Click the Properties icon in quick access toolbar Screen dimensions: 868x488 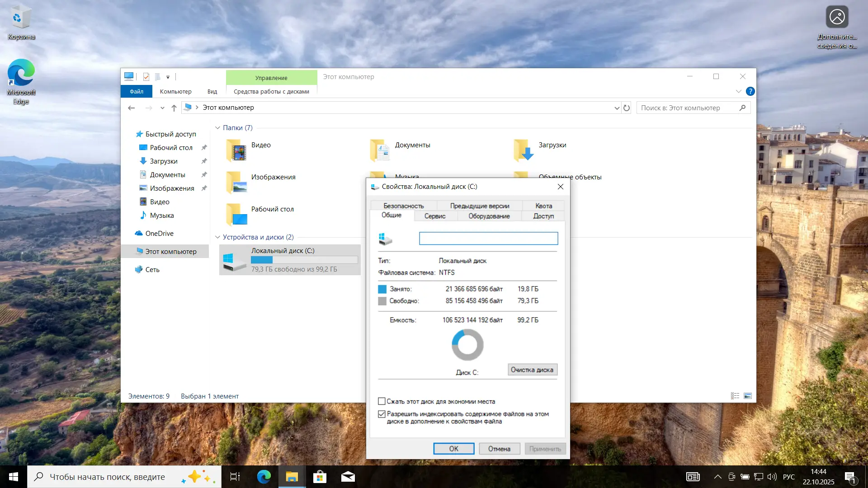tap(146, 77)
